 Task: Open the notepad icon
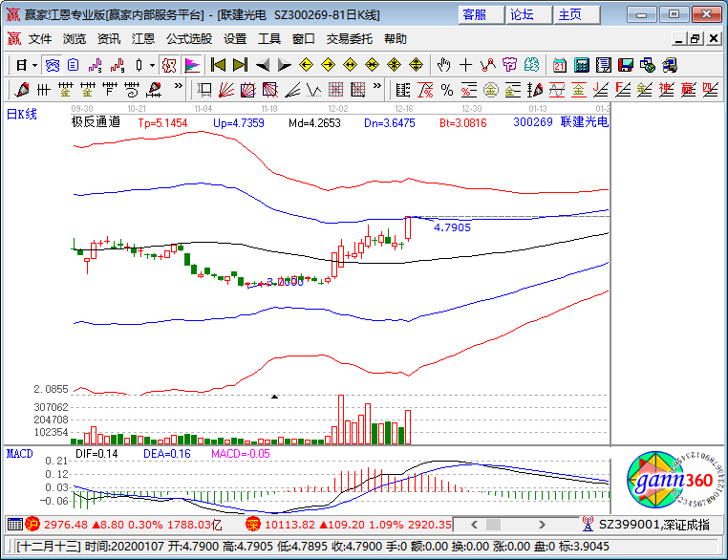(x=604, y=65)
